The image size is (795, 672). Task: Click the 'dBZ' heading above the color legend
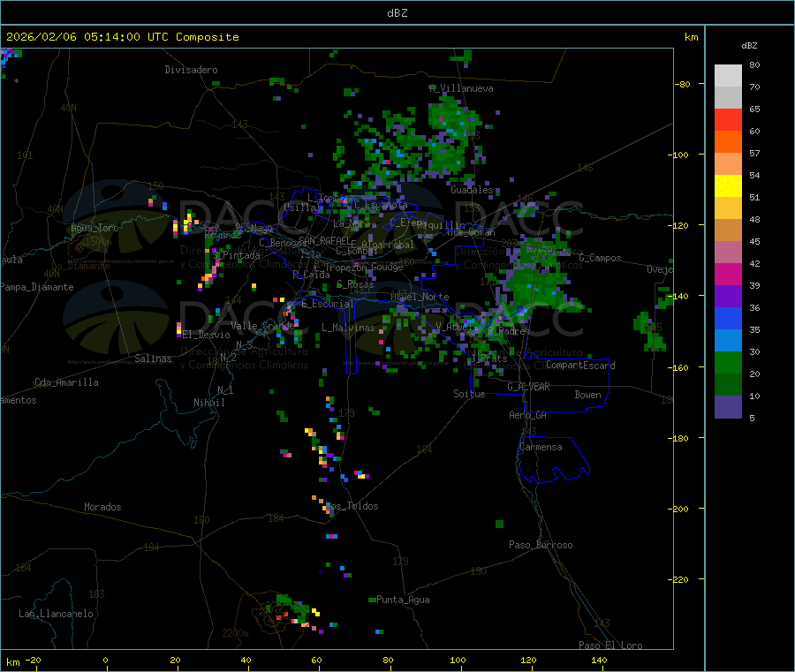click(x=749, y=46)
